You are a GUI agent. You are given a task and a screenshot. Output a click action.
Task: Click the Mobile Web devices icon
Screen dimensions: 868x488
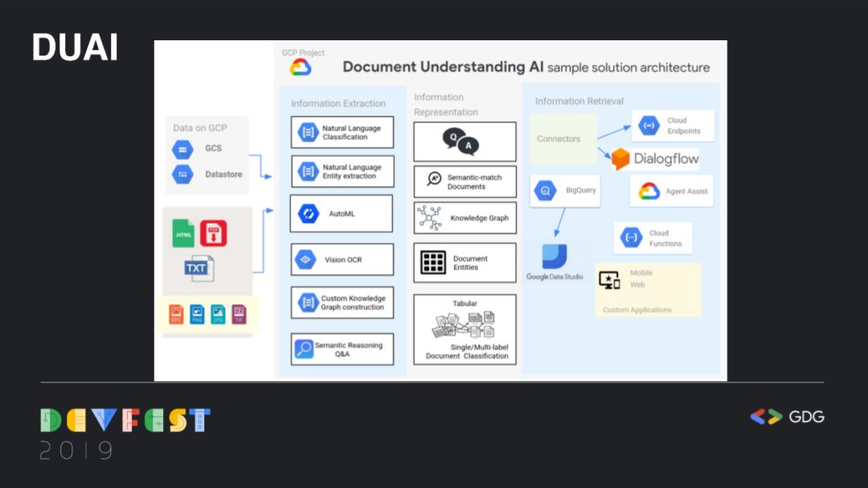pyautogui.click(x=609, y=281)
